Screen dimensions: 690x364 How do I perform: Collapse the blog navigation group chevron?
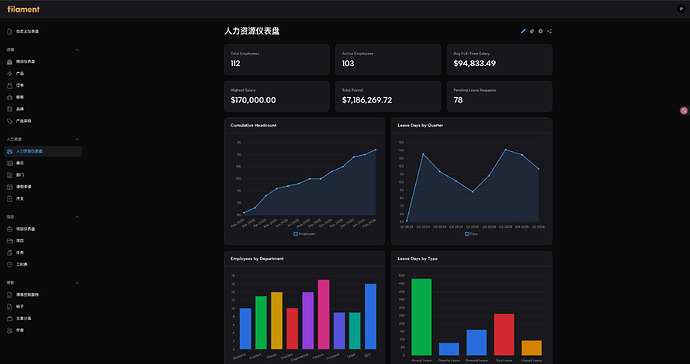[77, 283]
